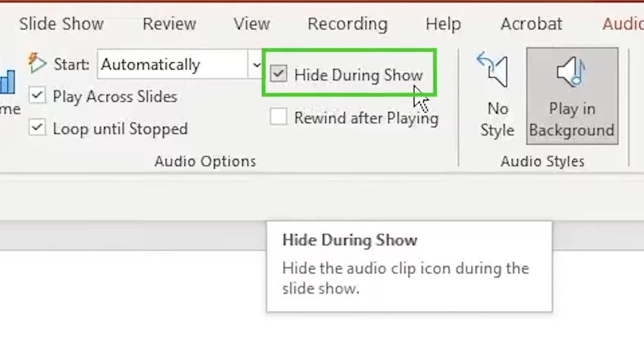The image size is (644, 340).
Task: Select the Help tab
Action: [443, 24]
